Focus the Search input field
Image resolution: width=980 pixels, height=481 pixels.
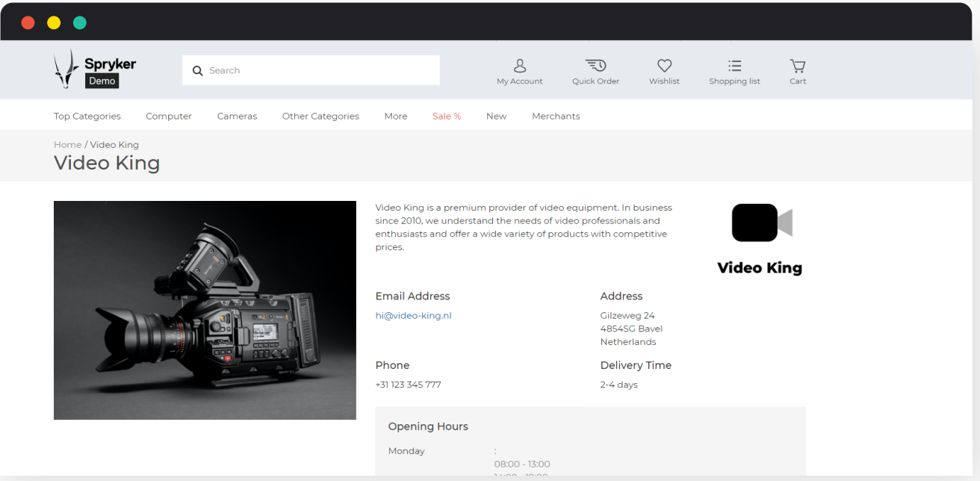point(311,70)
